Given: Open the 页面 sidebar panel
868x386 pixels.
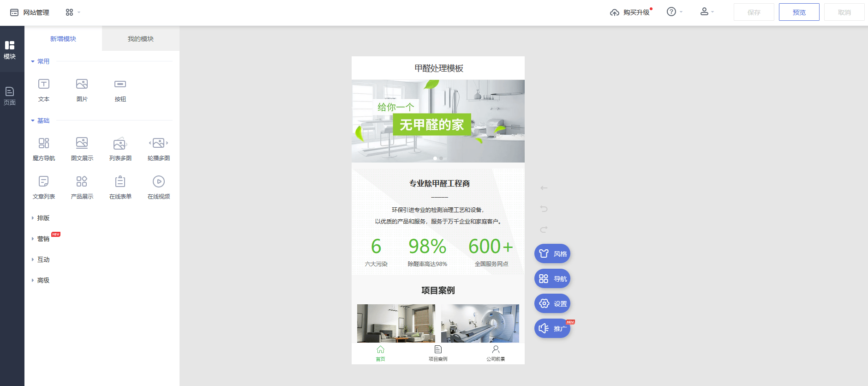Looking at the screenshot, I should (10, 96).
